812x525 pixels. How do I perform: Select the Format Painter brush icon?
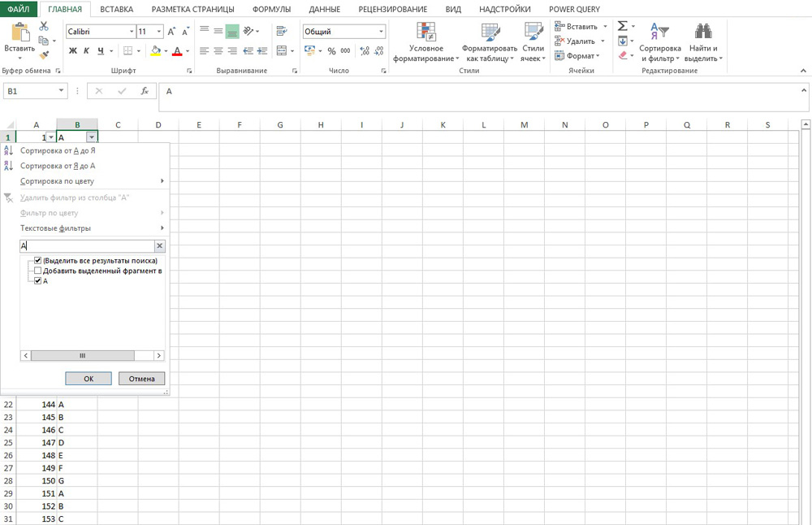click(x=44, y=54)
